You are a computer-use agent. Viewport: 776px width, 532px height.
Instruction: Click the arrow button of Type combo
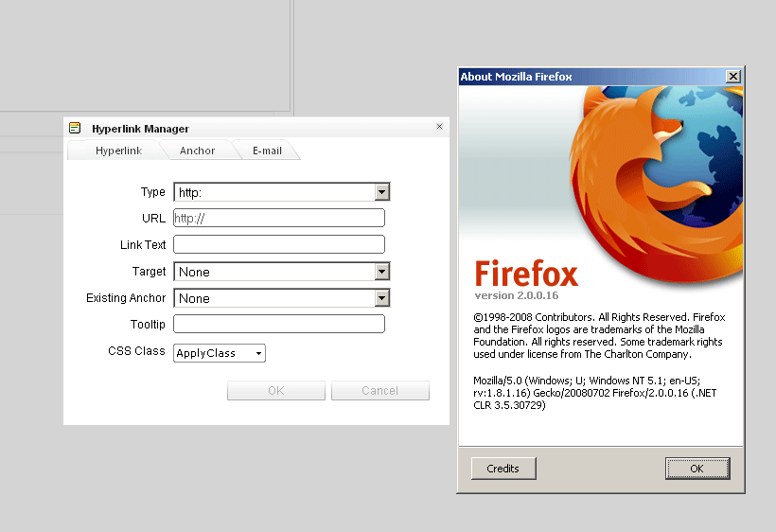coord(381,192)
